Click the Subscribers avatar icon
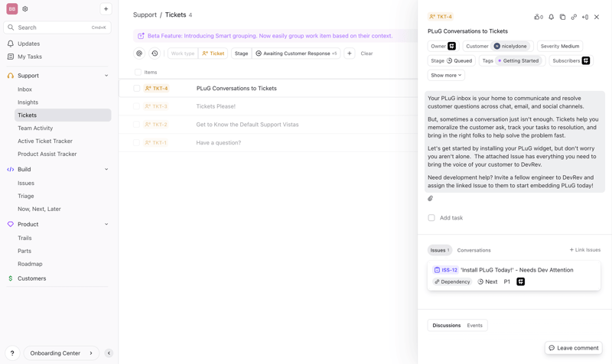Image resolution: width=612 pixels, height=364 pixels. click(x=586, y=60)
